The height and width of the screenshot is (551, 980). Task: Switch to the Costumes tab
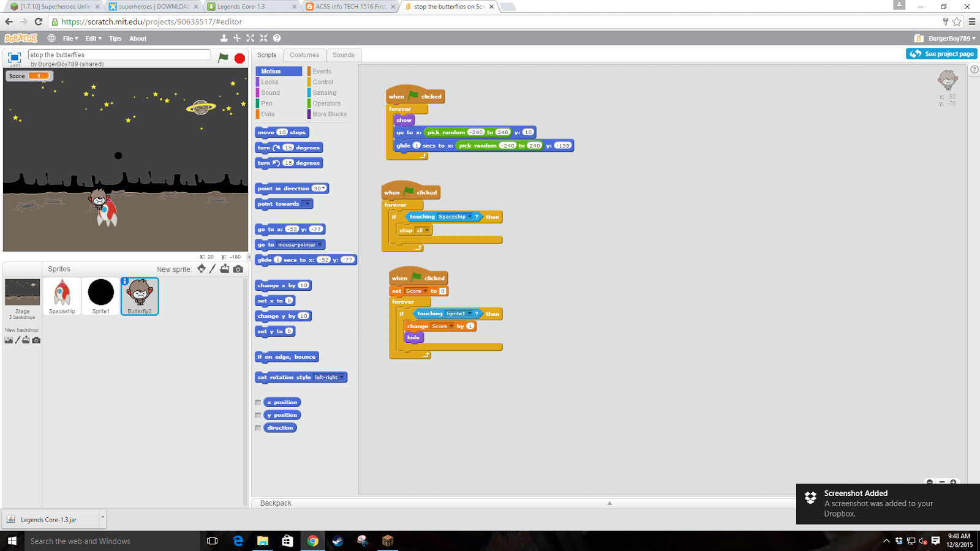304,54
